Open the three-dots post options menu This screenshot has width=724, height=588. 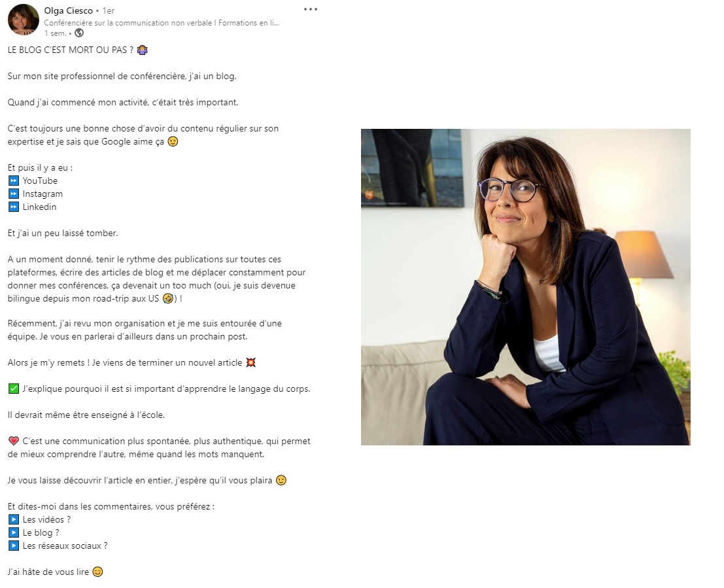point(310,9)
